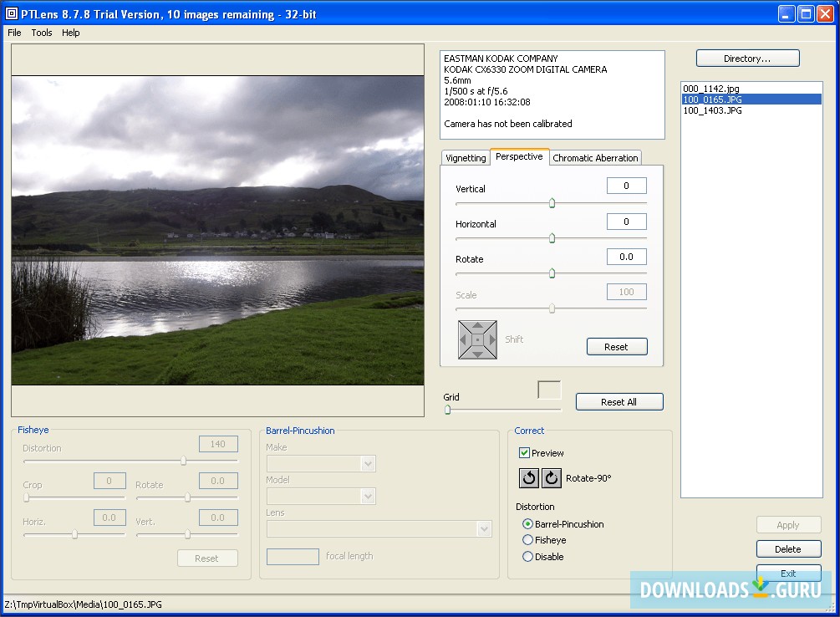Click the Vertical perspective slider handle
Image resolution: width=840 pixels, height=617 pixels.
click(x=552, y=203)
